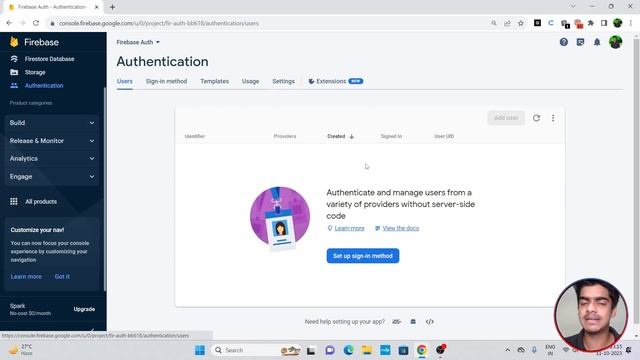Viewport: 640px width, 360px height.
Task: Open the users table three-dot menu
Action: [x=553, y=118]
